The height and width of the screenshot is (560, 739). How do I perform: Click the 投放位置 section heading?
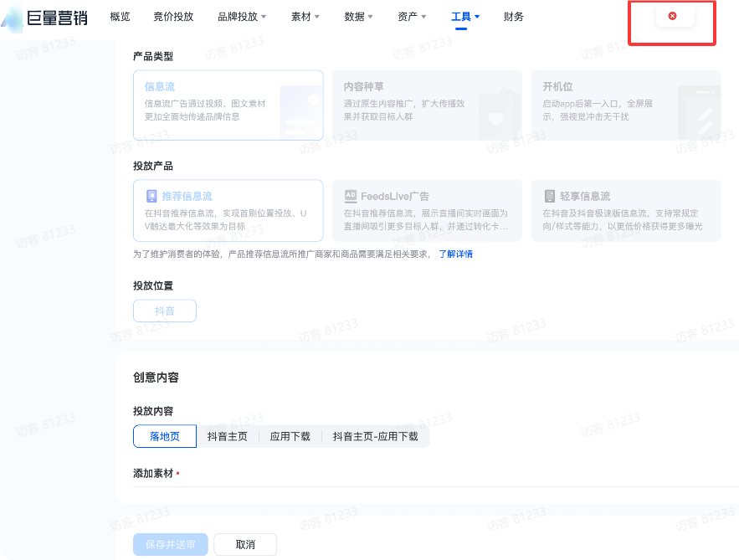153,285
